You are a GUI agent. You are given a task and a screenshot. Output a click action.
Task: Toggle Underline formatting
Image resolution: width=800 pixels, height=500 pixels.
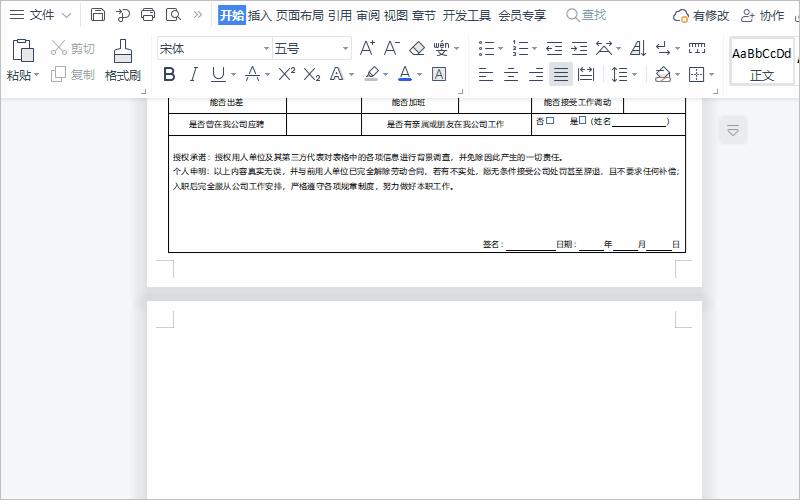coord(218,74)
